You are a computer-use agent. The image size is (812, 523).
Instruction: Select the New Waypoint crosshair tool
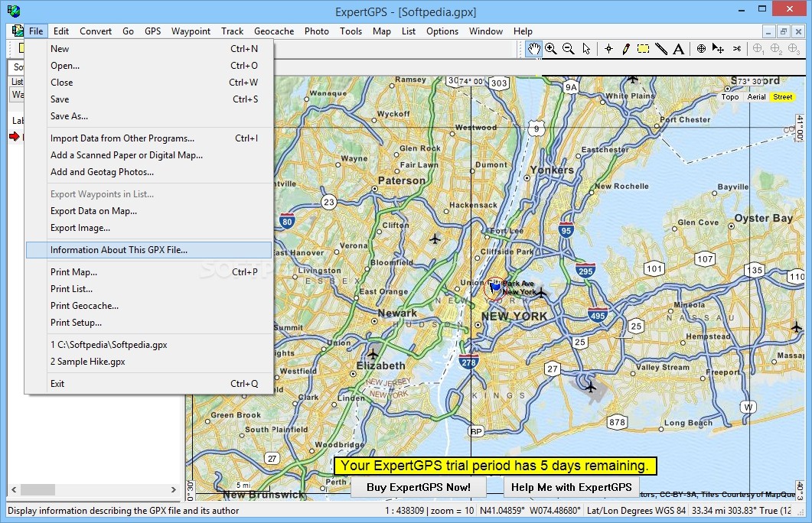point(609,49)
